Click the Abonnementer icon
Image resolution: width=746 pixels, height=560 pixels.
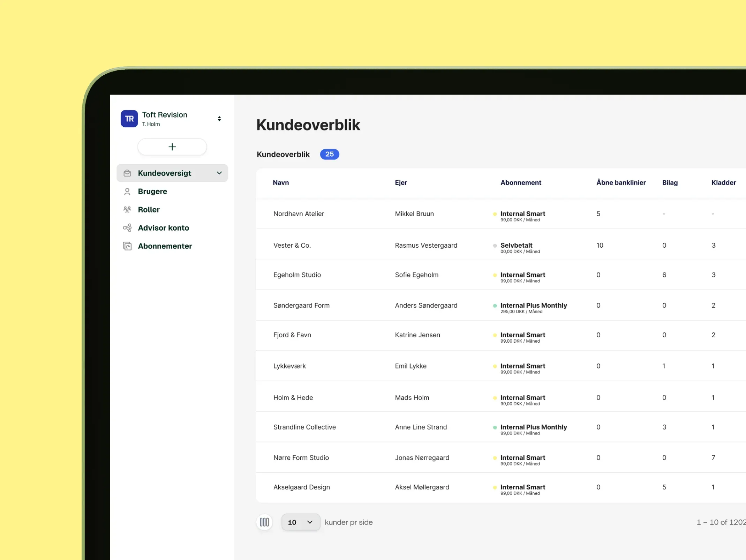127,246
